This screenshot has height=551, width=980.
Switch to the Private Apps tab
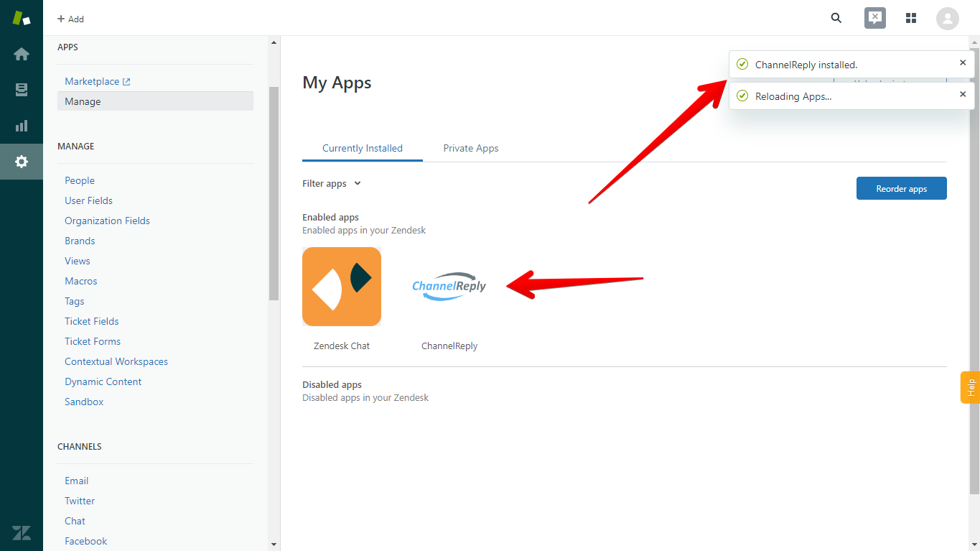click(471, 148)
